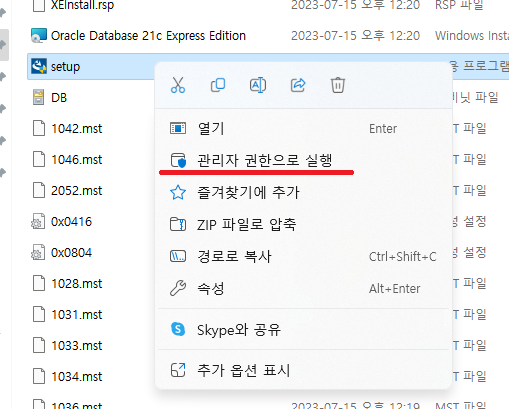Screen dimensions: 521x409
Task: Click the path copy icon
Action: pos(178,256)
